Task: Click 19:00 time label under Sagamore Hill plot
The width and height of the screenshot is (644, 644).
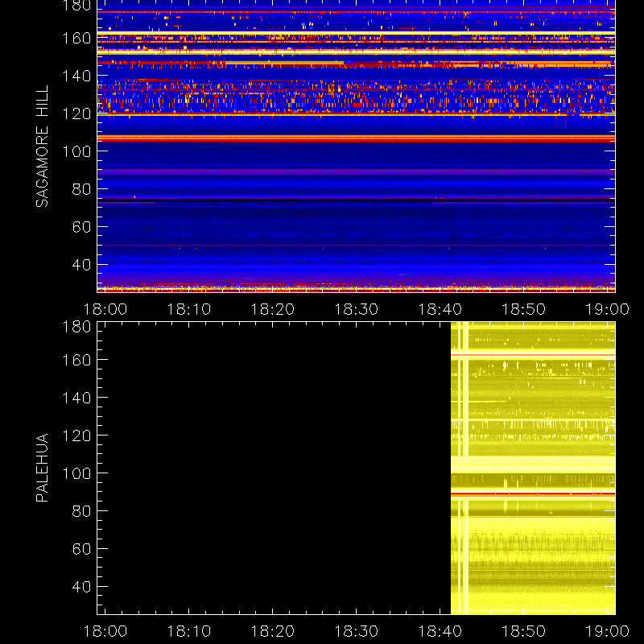Action: (607, 309)
